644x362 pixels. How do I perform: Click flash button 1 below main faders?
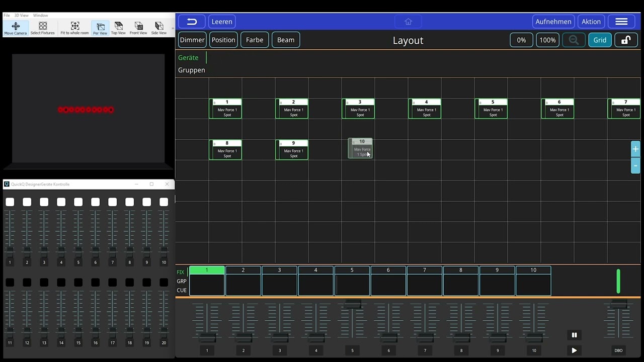click(207, 350)
